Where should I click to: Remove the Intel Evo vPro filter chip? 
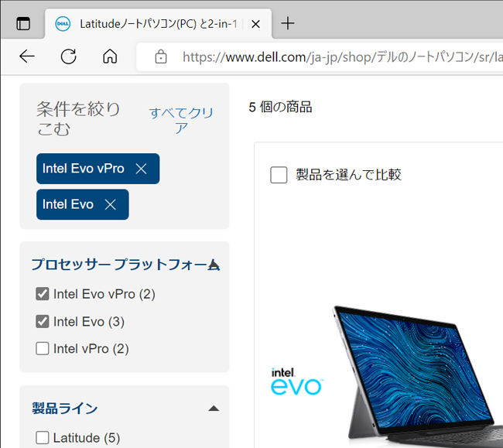click(141, 169)
